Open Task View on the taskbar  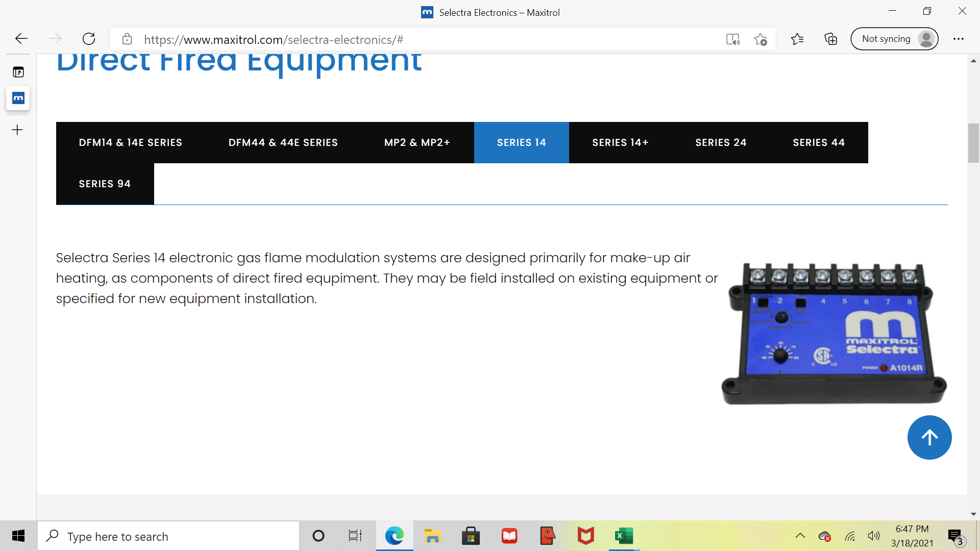pyautogui.click(x=355, y=536)
